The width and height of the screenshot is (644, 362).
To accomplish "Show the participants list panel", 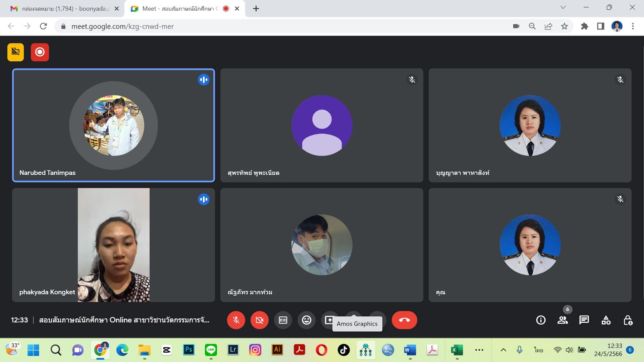I will click(562, 320).
